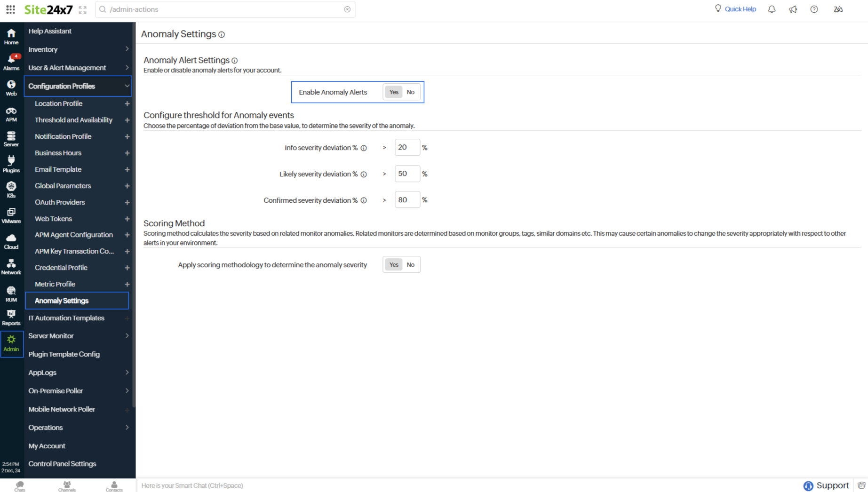The image size is (868, 492).
Task: Open Credential Profile menu item
Action: [x=61, y=268]
